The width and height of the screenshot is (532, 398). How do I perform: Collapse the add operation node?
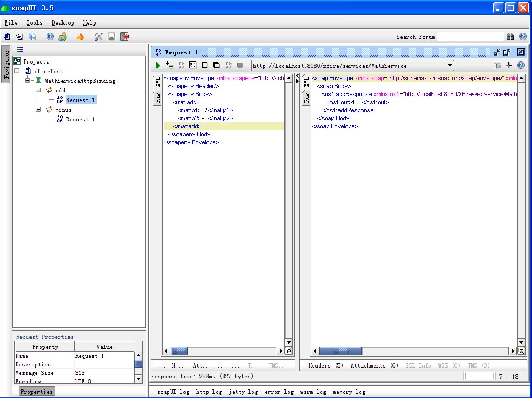click(x=38, y=90)
